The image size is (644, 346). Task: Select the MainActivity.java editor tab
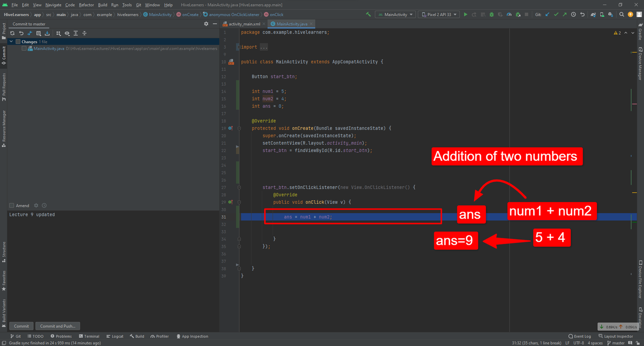pos(291,24)
